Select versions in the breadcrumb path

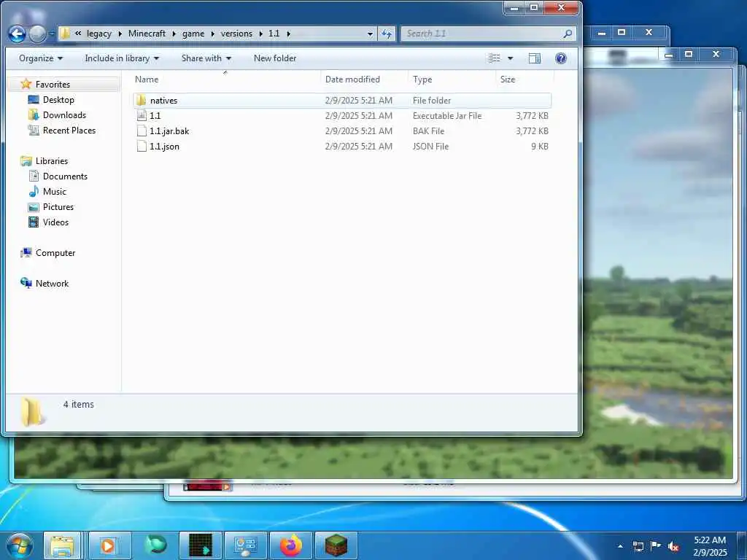tap(236, 34)
